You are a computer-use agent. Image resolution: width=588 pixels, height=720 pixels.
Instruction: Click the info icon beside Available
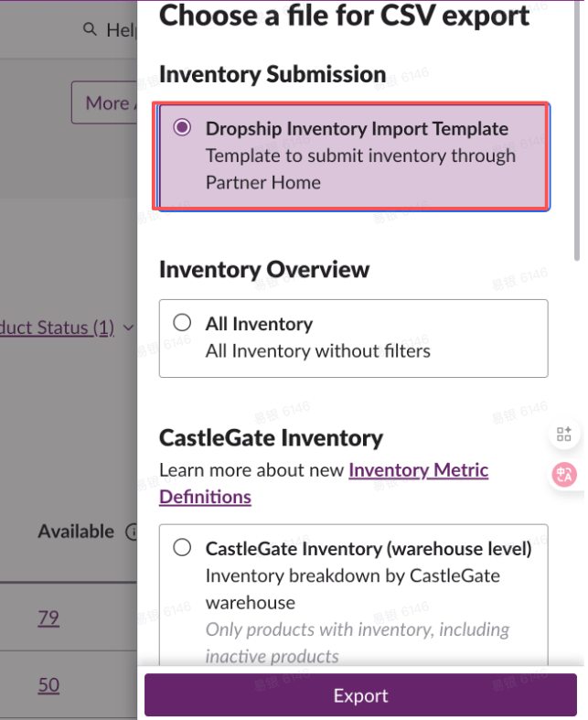(131, 532)
